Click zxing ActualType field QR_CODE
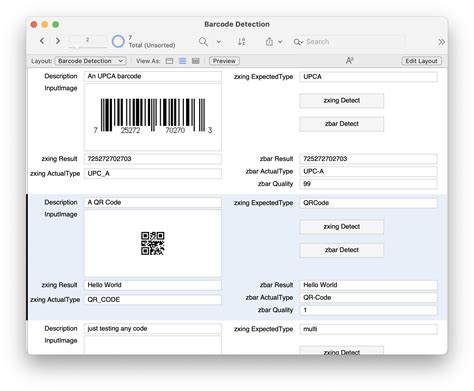Image resolution: width=474 pixels, height=391 pixels. 153,300
